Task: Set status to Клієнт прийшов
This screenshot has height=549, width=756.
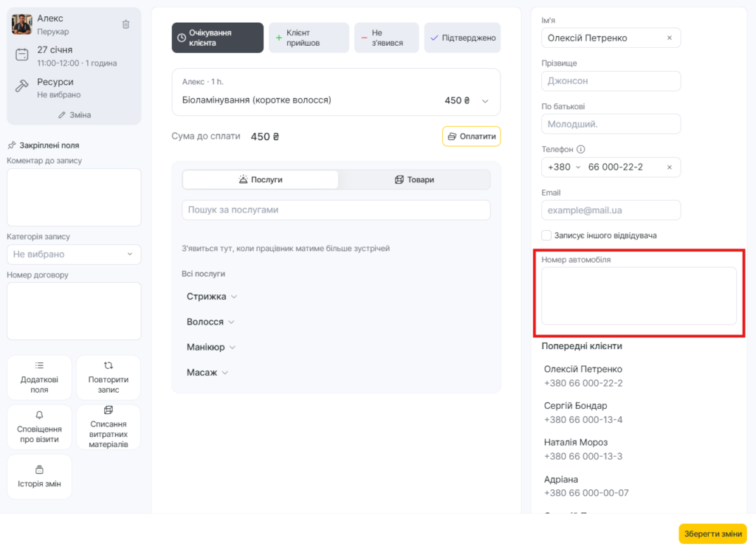Action: point(309,38)
